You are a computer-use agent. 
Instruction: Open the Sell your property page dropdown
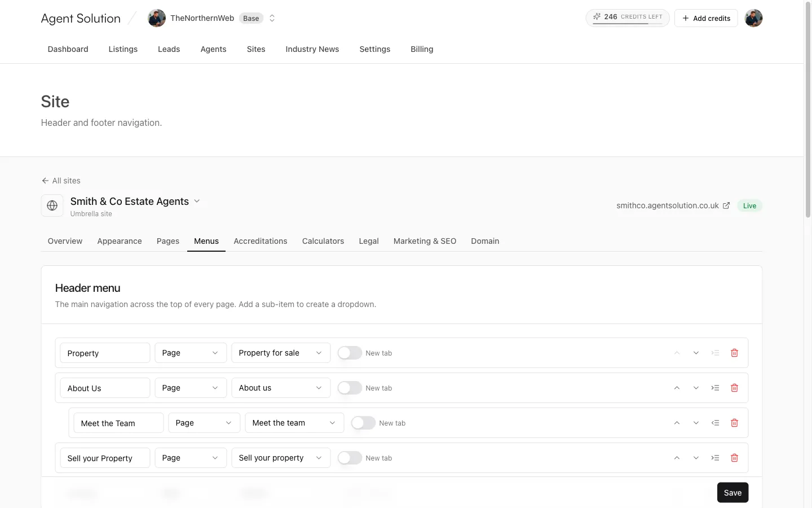tap(281, 458)
